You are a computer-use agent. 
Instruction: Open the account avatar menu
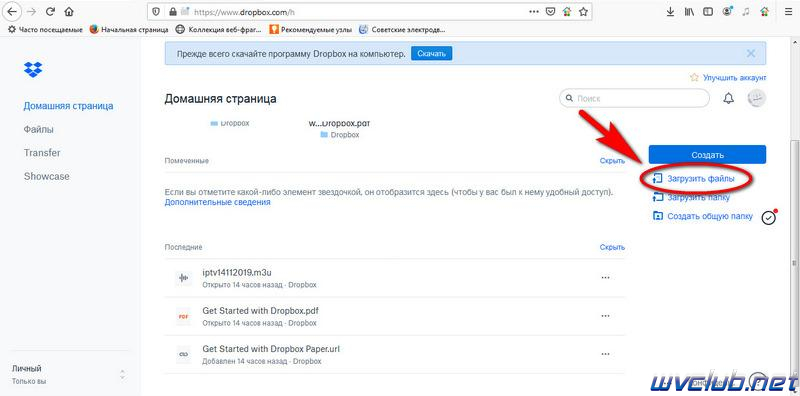click(x=756, y=98)
